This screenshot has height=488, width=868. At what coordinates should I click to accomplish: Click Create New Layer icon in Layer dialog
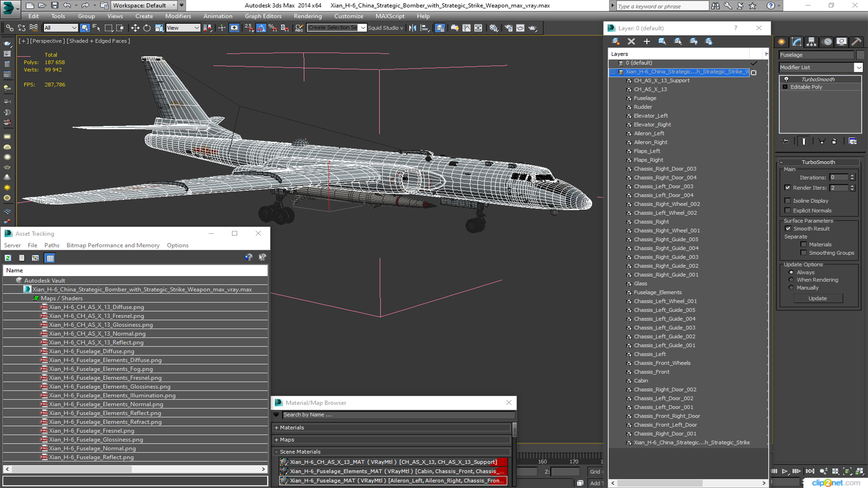pyautogui.click(x=616, y=41)
